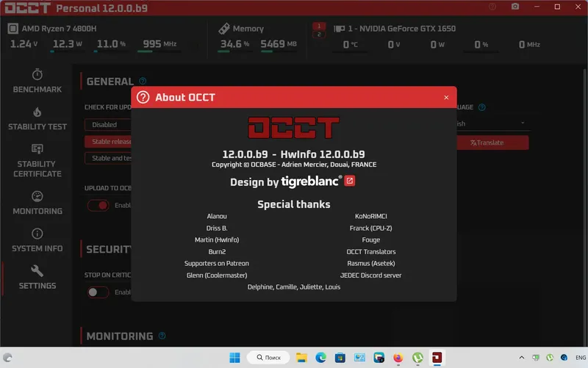The height and width of the screenshot is (368, 588).
Task: Open the tigreblanc external link icon
Action: (x=350, y=181)
